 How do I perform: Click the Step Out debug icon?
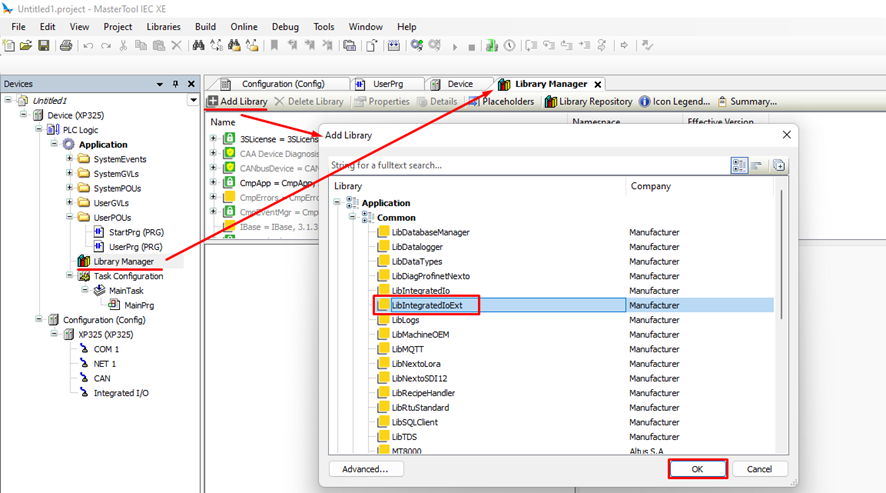coord(566,46)
